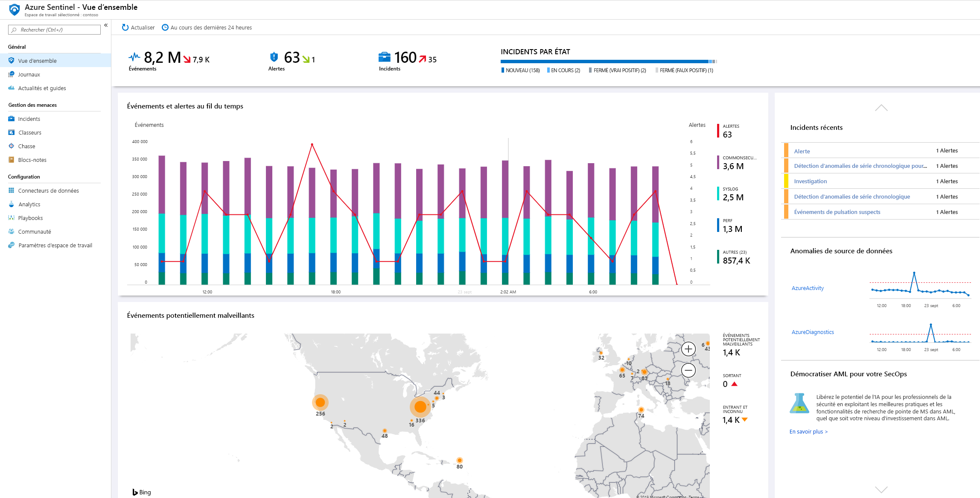Screen dimensions: 980x498
Task: Toggle the SYSLOG series in the chart legend
Action: (731, 193)
